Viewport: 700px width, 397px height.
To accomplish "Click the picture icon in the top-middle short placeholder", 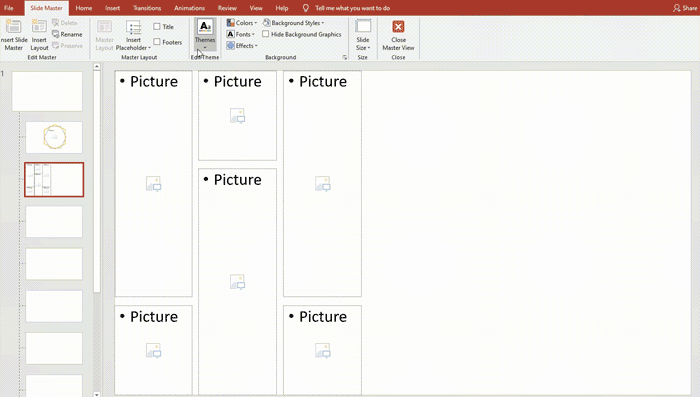I will [x=238, y=116].
